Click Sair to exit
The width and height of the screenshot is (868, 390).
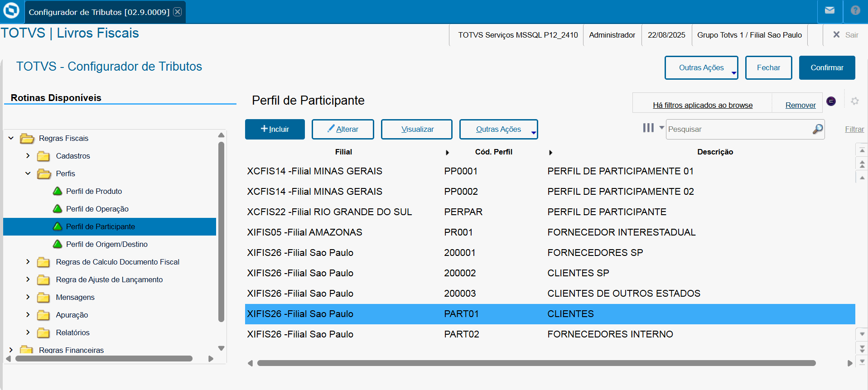[x=846, y=35]
